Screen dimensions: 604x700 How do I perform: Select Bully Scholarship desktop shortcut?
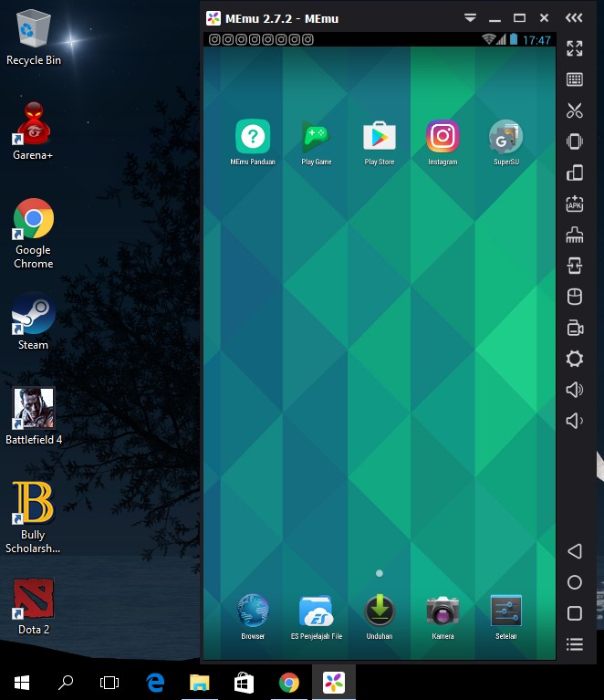pyautogui.click(x=33, y=517)
